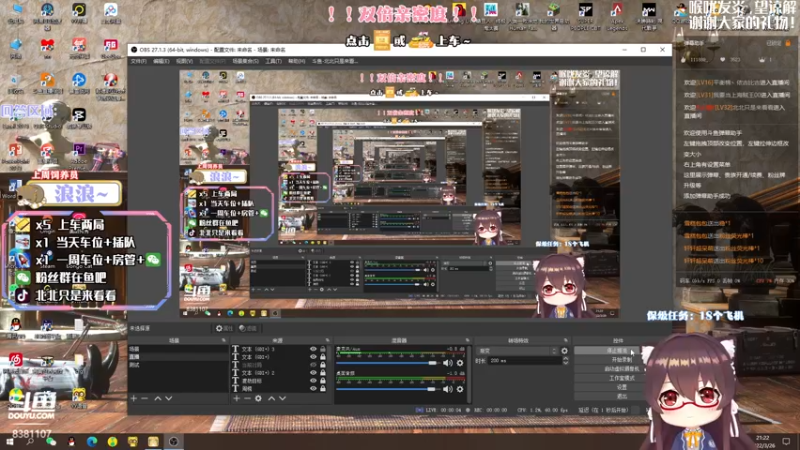The image size is (800, 450).
Task: Open 桌面音频 audio settings gear
Action: tap(460, 389)
